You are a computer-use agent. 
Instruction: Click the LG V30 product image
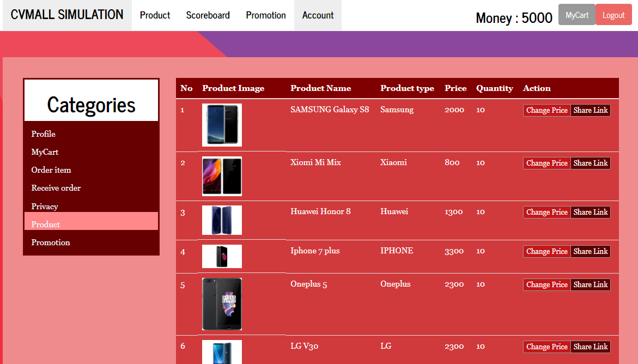[222, 352]
